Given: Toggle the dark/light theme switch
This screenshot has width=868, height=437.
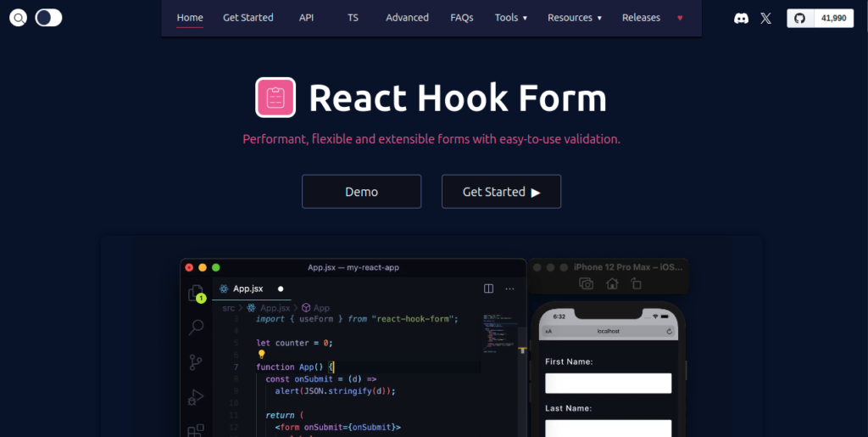Looking at the screenshot, I should (x=48, y=18).
